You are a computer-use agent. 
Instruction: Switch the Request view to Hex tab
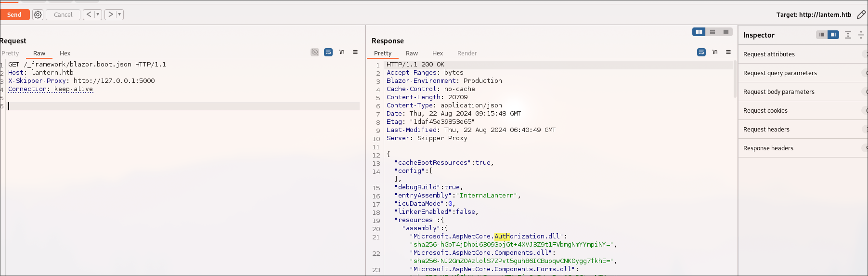(65, 53)
